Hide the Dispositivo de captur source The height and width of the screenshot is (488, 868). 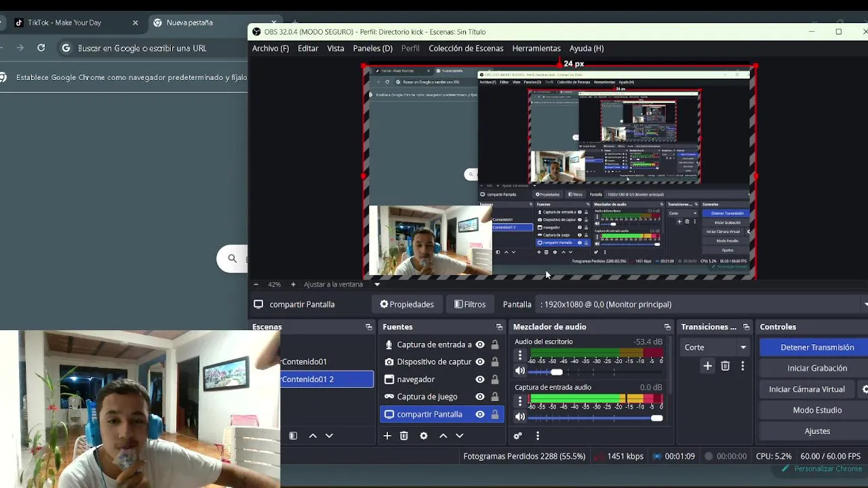[480, 362]
